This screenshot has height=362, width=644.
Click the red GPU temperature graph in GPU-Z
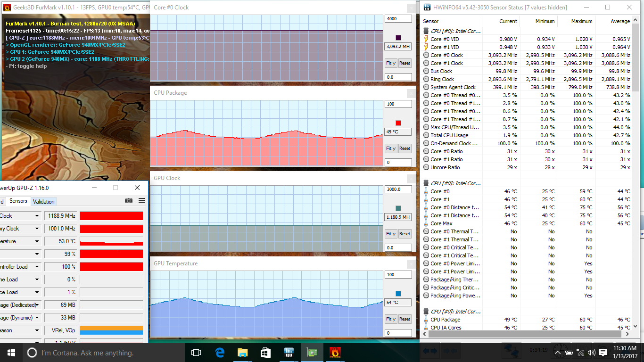click(111, 241)
